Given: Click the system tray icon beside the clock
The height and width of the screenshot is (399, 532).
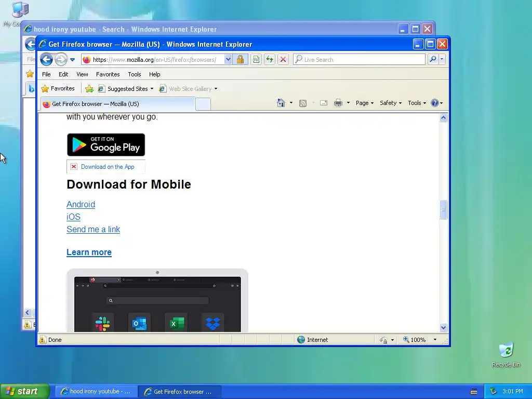Looking at the screenshot, I should (x=493, y=391).
